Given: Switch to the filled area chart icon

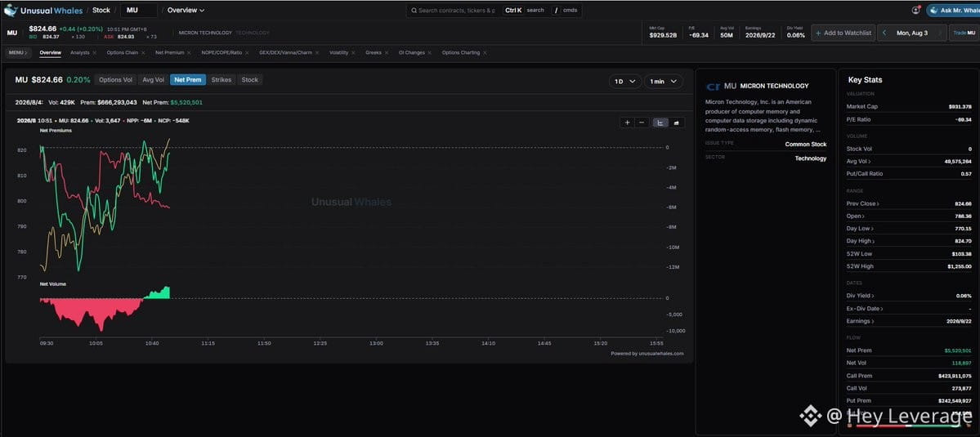Looking at the screenshot, I should 677,123.
